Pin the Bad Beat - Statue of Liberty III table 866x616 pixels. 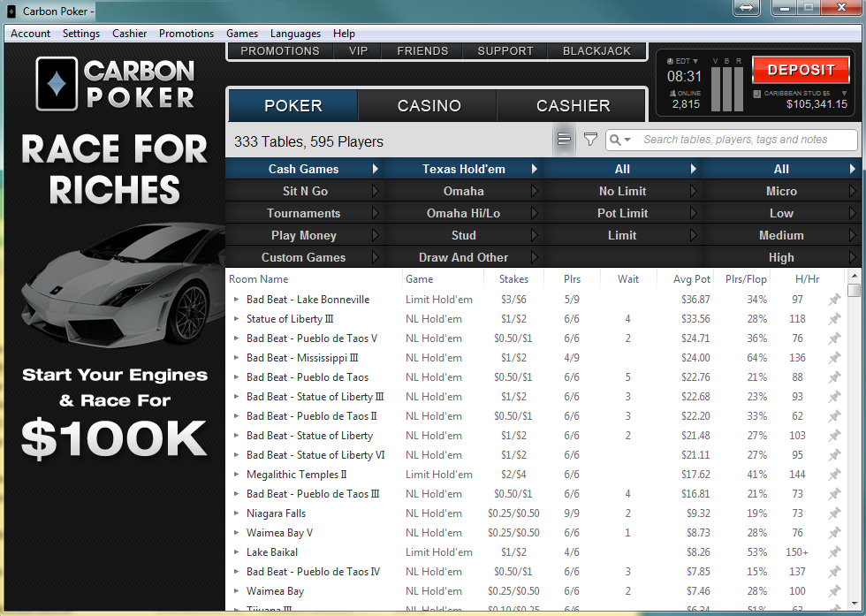point(834,397)
